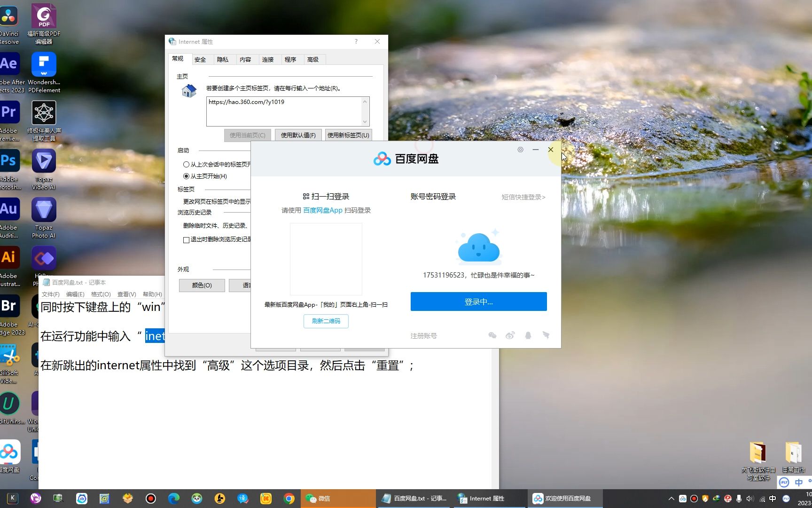Open the 编辑(E) menu in Notepad

75,294
